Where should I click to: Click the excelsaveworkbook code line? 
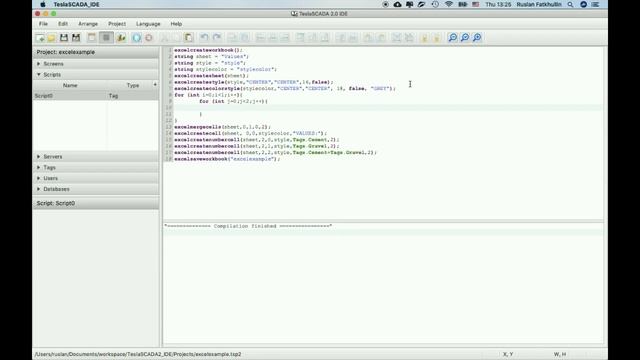227,159
